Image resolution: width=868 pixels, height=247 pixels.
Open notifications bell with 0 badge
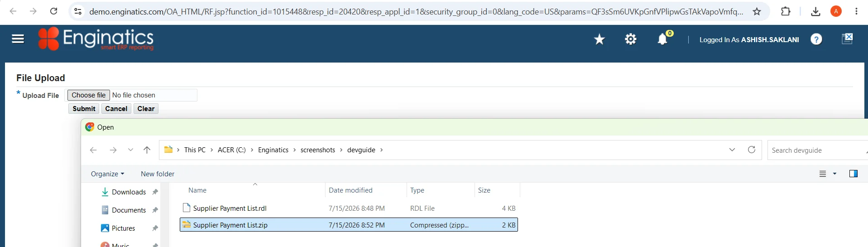663,39
